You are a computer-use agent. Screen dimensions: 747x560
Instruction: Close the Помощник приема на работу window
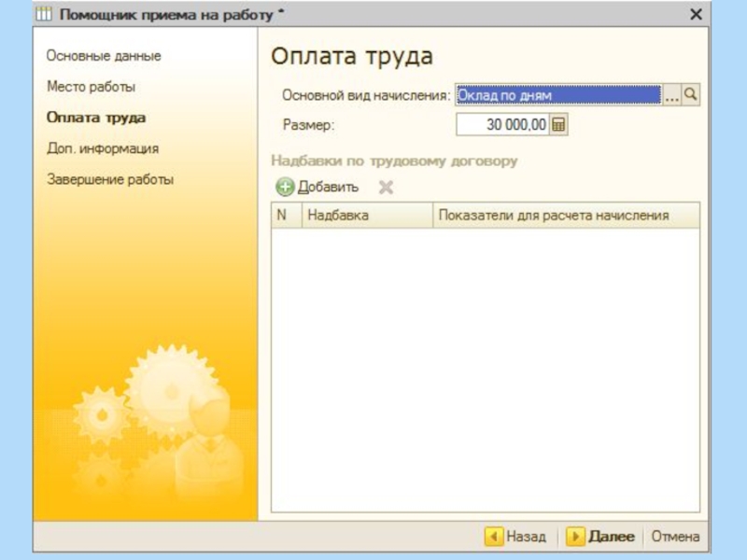click(696, 15)
